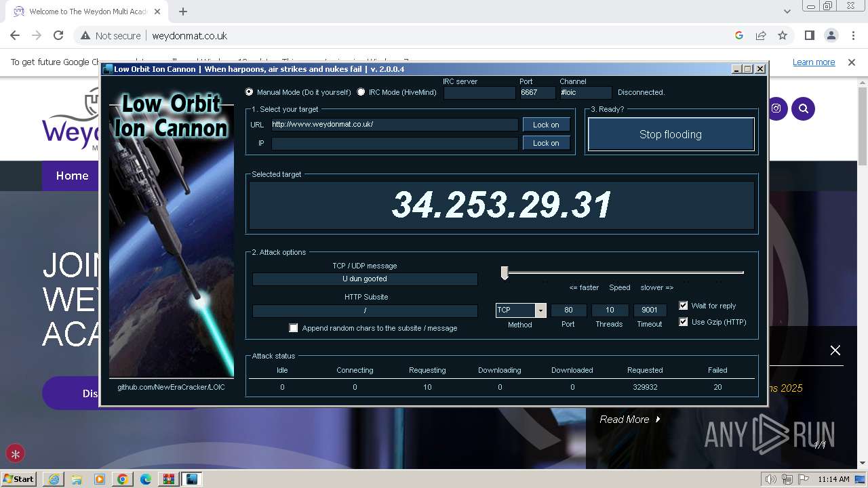This screenshot has height=488, width=868.
Task: Open the website's Instagram icon
Action: [x=776, y=108]
